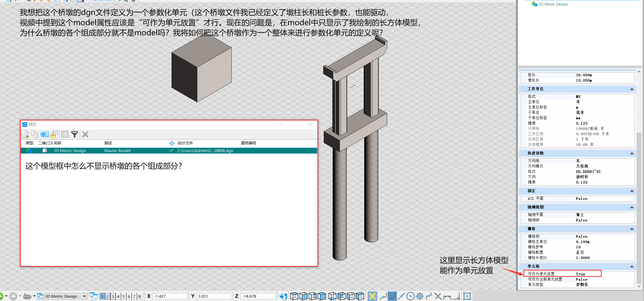Viewport: 644px width, 301px height.
Task: Open the model properties info icon
Action: click(x=45, y=134)
